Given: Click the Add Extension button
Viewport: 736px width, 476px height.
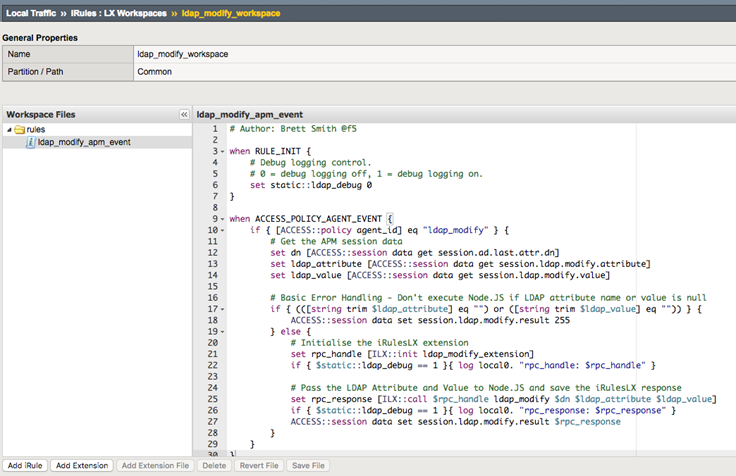Looking at the screenshot, I should click(81, 466).
